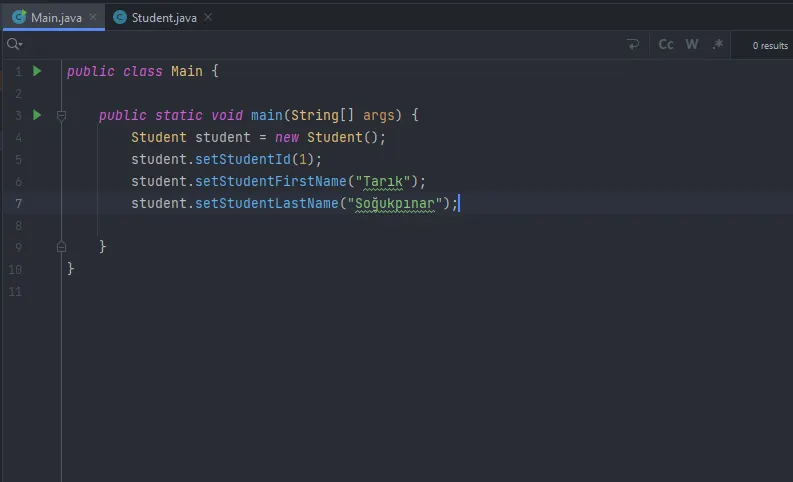Toggle Match Case (Cc) search option
793x482 pixels.
666,45
